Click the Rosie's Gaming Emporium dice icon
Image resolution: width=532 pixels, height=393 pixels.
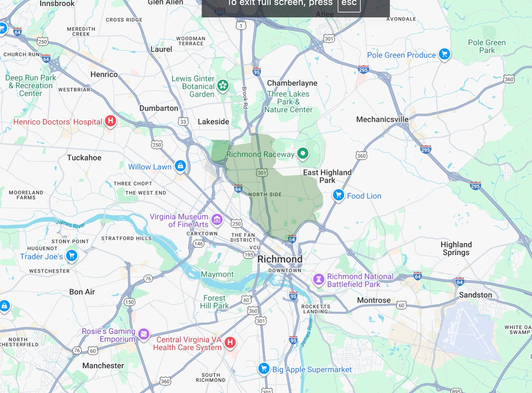[x=143, y=334]
